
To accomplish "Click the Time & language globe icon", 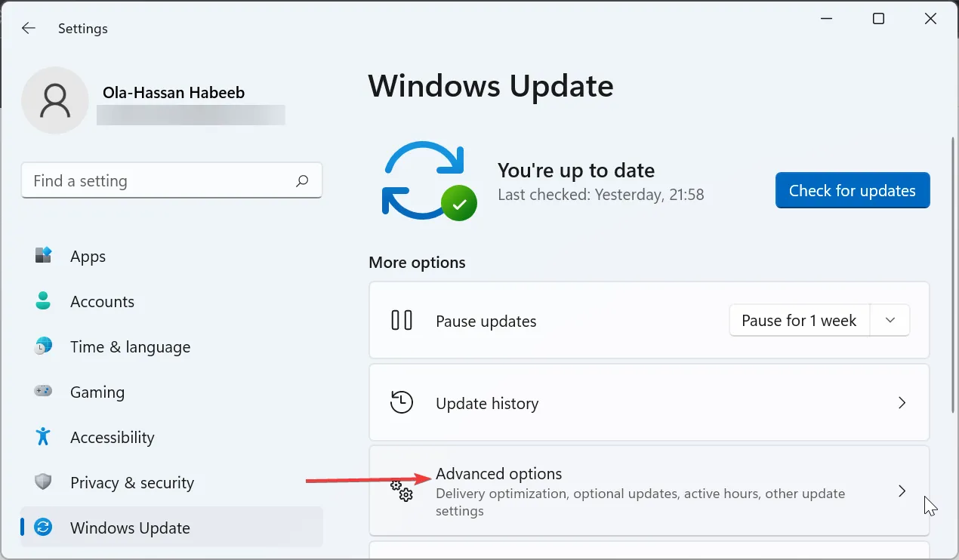I will 43,346.
